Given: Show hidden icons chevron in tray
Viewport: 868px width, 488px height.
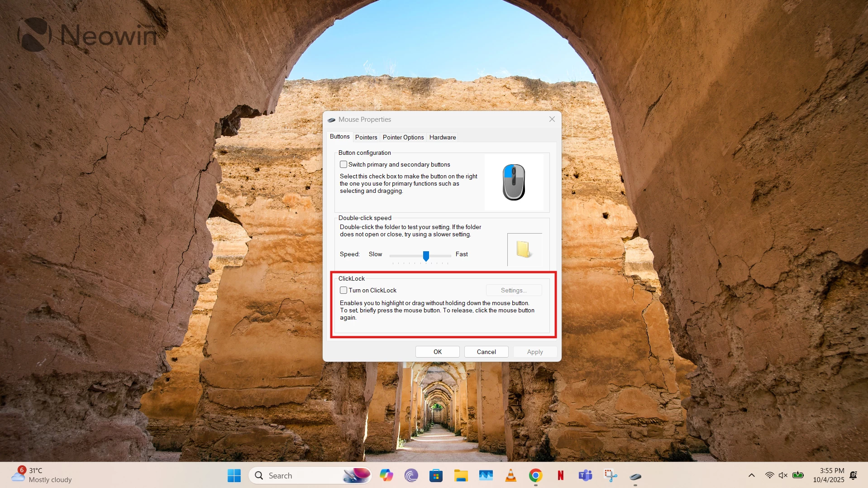Looking at the screenshot, I should (x=751, y=475).
